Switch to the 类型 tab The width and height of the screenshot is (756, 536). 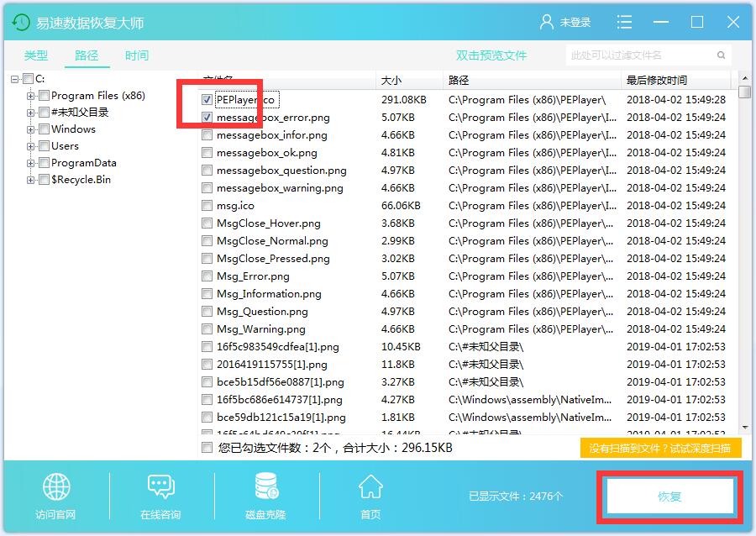[x=36, y=55]
